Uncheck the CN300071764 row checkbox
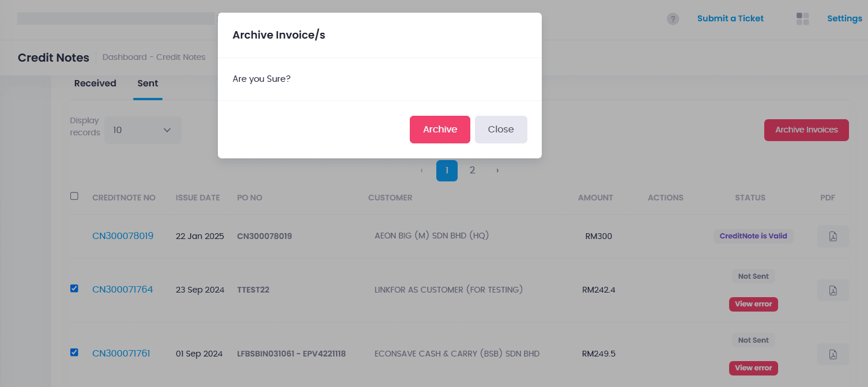Viewport: 868px width, 387px height. pos(74,289)
